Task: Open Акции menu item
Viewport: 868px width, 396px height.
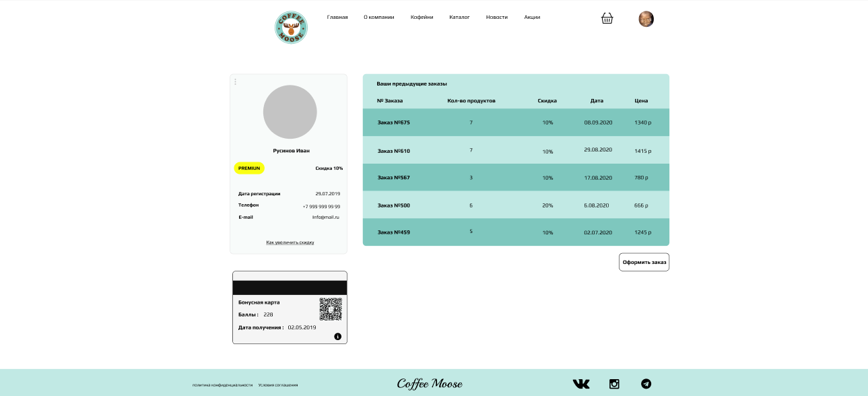Action: pos(532,17)
